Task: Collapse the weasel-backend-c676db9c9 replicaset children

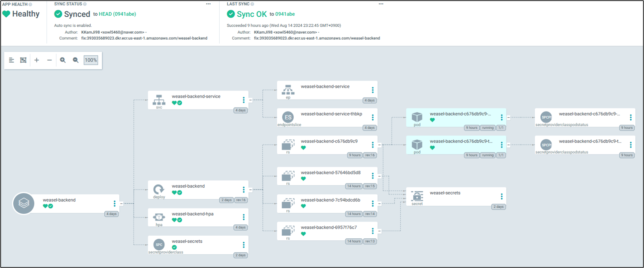Action: 379,145
